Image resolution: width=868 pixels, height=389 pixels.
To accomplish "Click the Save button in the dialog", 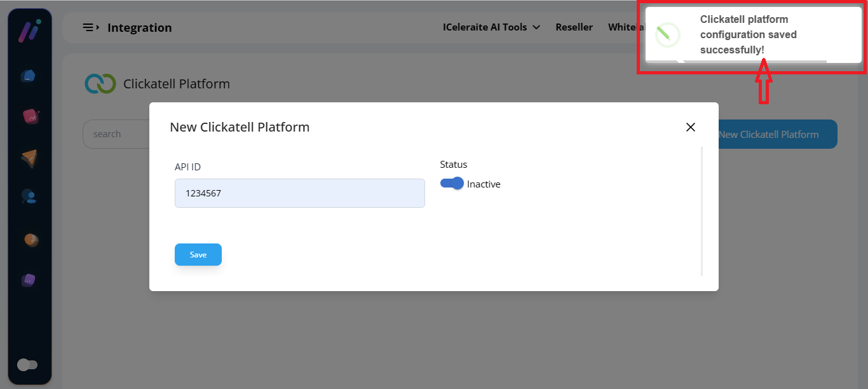I will pyautogui.click(x=198, y=254).
